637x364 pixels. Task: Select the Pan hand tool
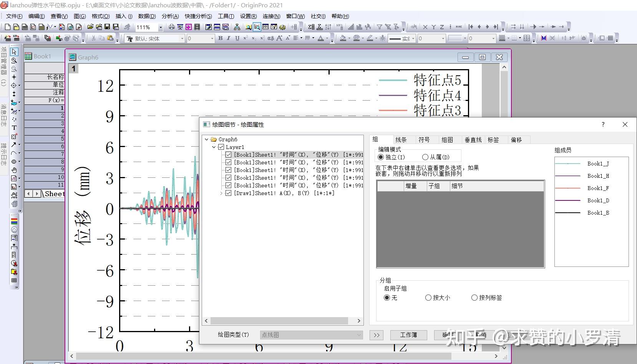click(14, 170)
